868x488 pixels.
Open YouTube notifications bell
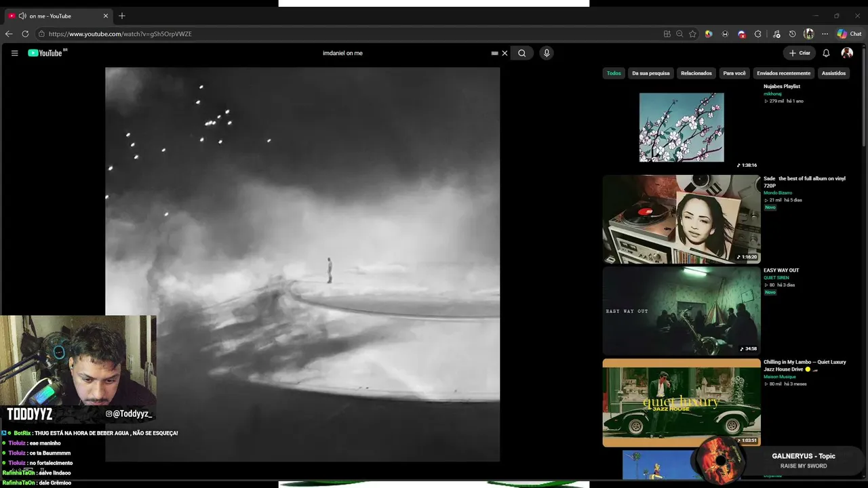(x=826, y=53)
